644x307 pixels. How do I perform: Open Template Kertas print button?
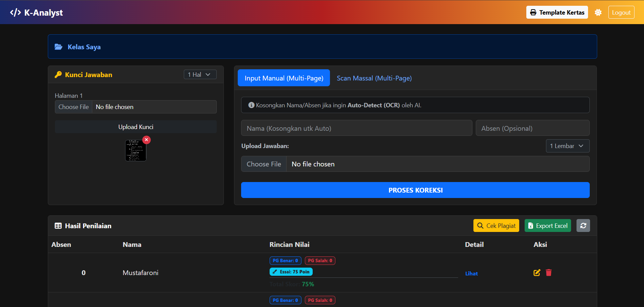point(557,13)
